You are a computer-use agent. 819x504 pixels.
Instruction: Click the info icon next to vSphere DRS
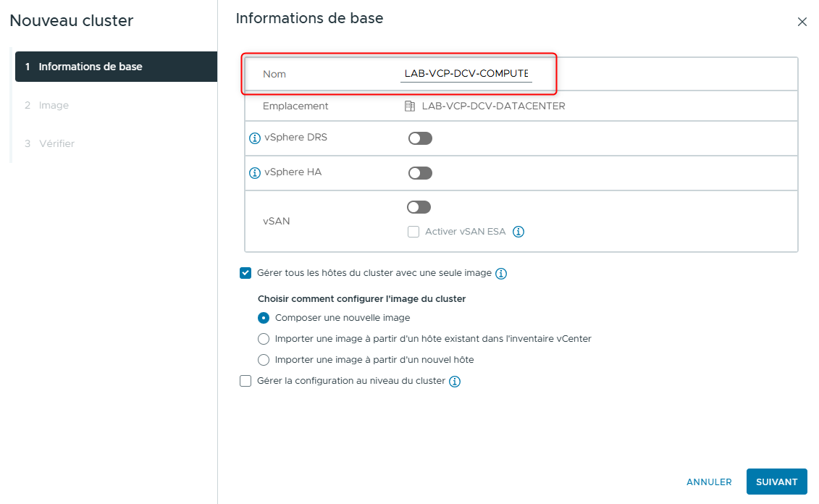point(254,138)
